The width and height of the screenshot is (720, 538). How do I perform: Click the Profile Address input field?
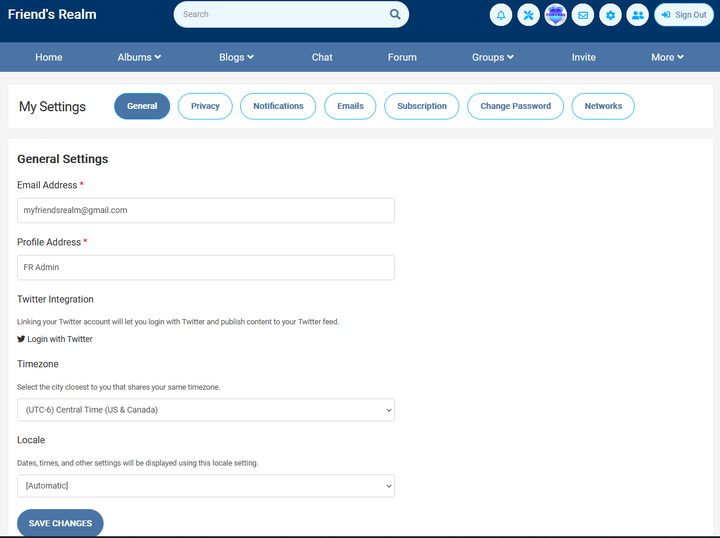pyautogui.click(x=206, y=267)
